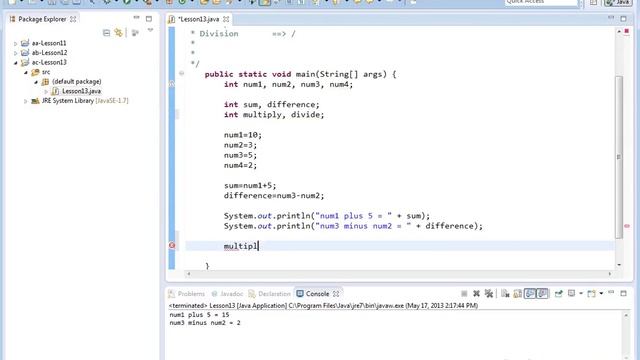Close the Console tab
The height and width of the screenshot is (360, 640).
click(336, 294)
